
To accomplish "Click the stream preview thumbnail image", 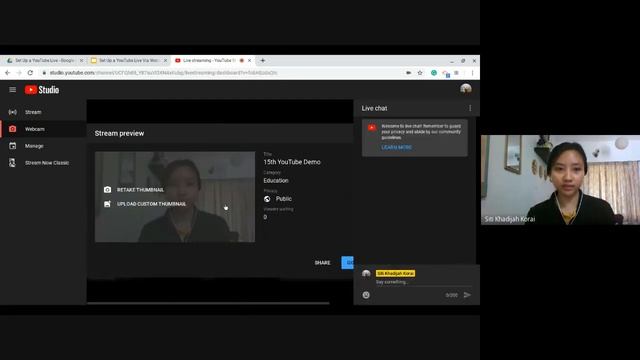I will pos(175,197).
